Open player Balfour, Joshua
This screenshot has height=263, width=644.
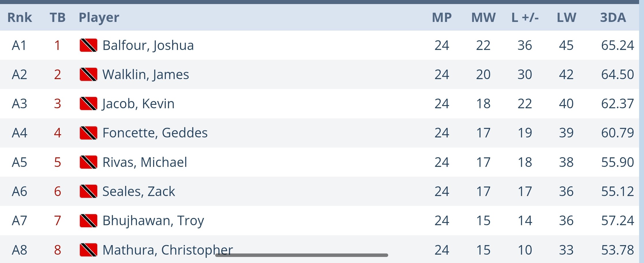[148, 45]
